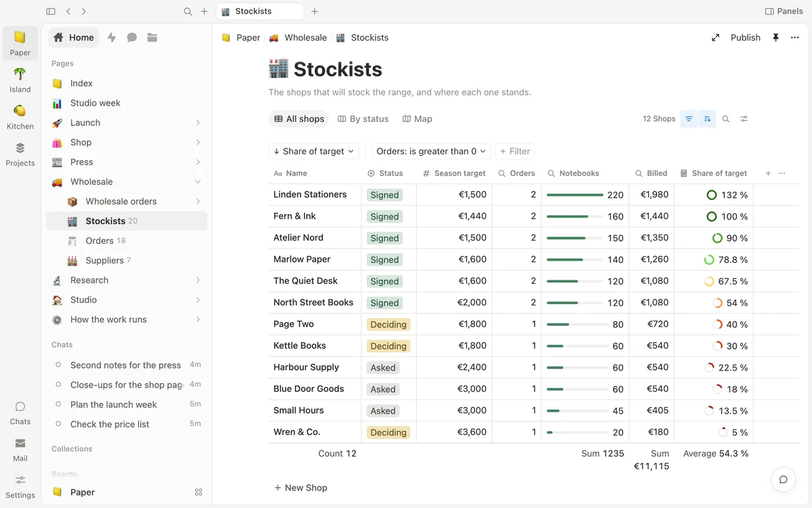Viewport: 812px width, 508px height.
Task: Switch to the Kitchen workspace
Action: click(x=20, y=117)
